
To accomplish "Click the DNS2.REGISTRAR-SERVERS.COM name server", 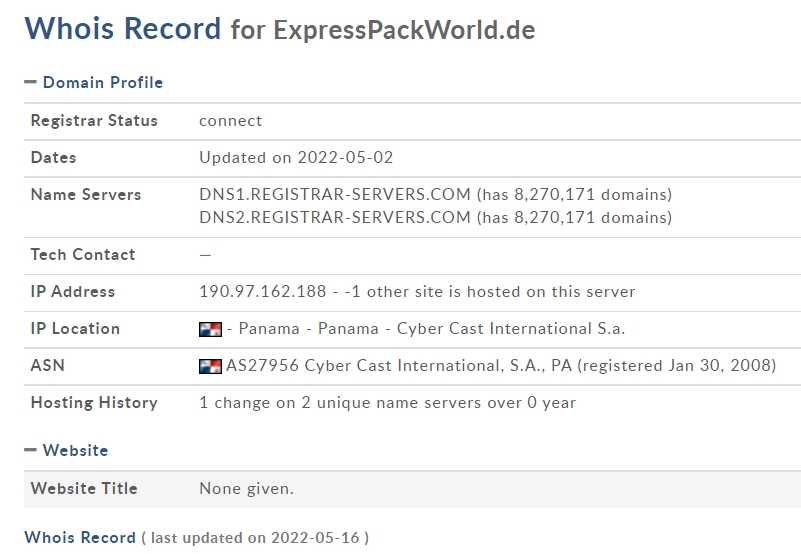I will click(x=335, y=217).
